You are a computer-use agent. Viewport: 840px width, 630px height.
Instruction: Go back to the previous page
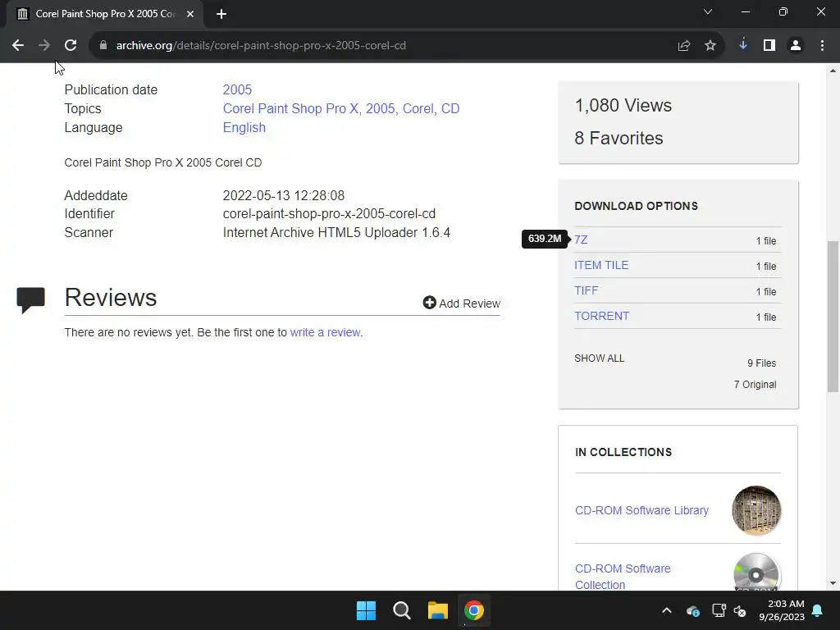click(x=18, y=46)
